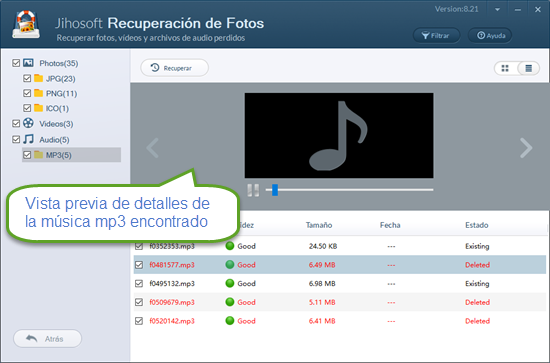Toggle the JPG(23) checkbox
Image resolution: width=550 pixels, height=363 pixels.
point(27,78)
